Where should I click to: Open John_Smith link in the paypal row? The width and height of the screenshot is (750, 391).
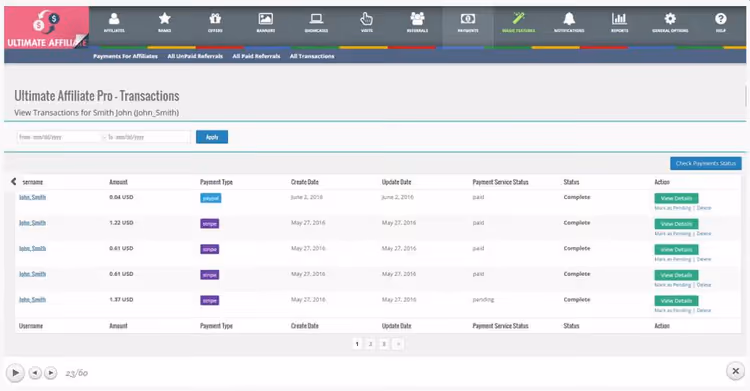33,197
